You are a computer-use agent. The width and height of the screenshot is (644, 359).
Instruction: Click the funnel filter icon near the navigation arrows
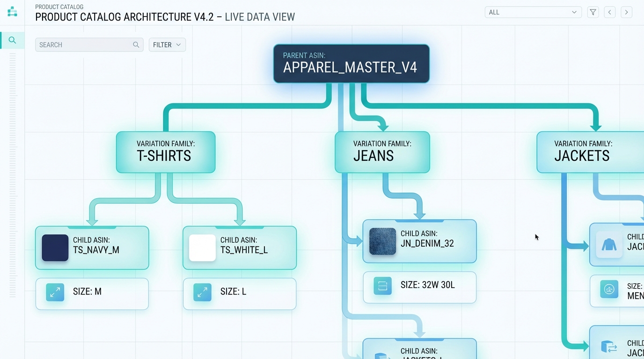[x=593, y=12]
